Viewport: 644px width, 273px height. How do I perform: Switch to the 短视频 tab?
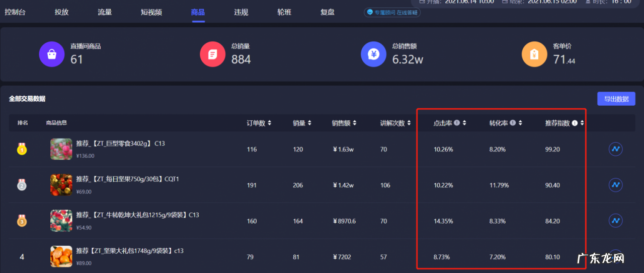[151, 12]
